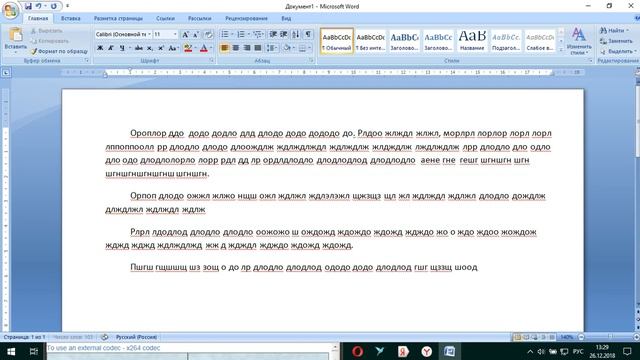This screenshot has width=640, height=360.
Task: Save document via Quick Access floppy icon
Action: (x=28, y=6)
